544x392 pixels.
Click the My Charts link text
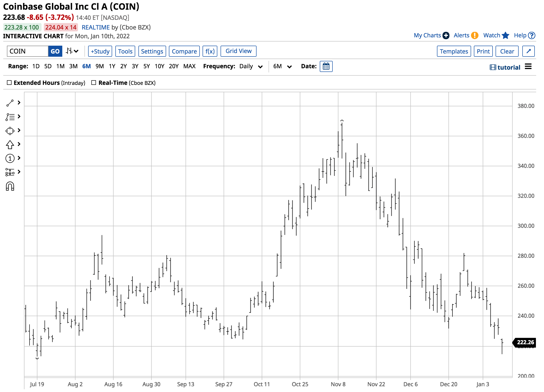pos(427,36)
